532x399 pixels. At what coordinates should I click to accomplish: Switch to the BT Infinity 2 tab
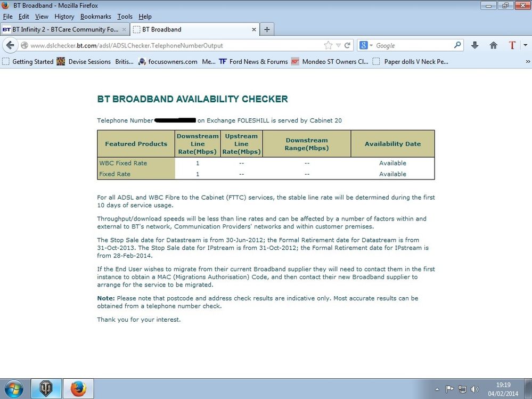(65, 29)
